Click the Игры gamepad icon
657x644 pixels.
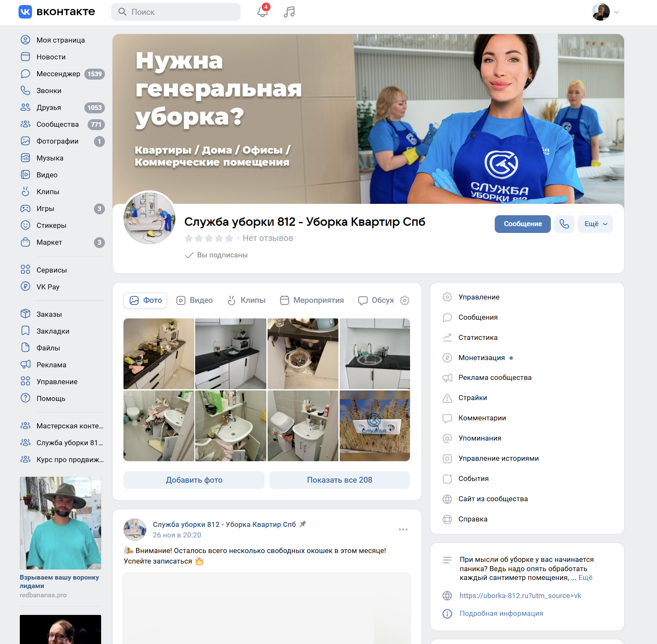point(25,208)
